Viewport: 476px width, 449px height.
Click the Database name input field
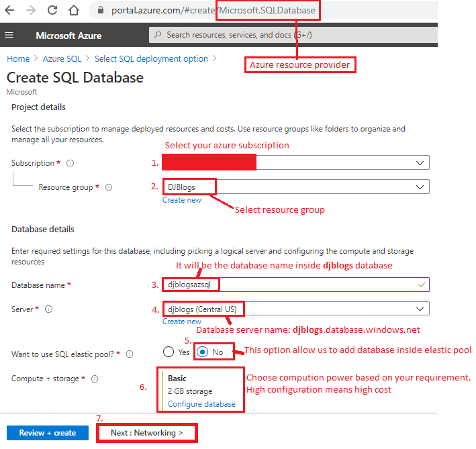pyautogui.click(x=295, y=285)
